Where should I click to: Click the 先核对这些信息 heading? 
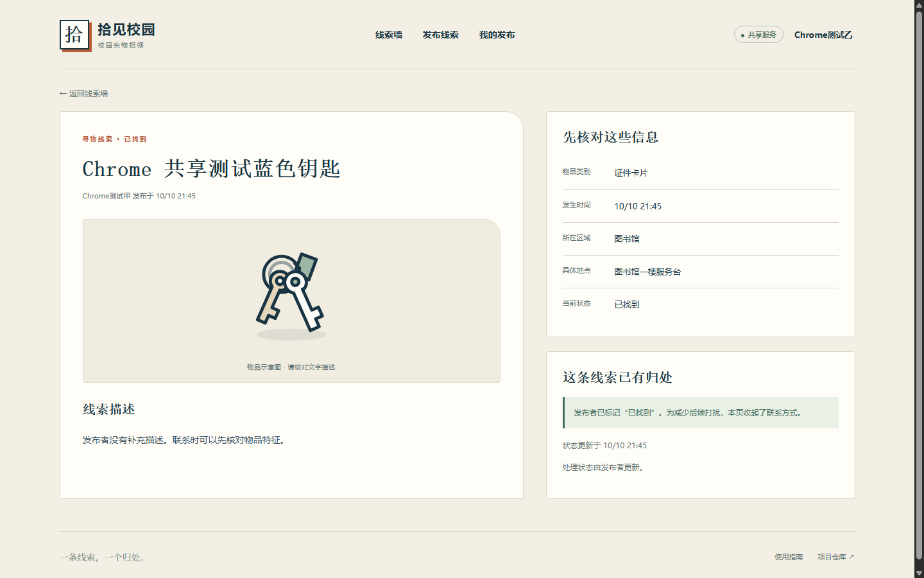[x=611, y=137]
